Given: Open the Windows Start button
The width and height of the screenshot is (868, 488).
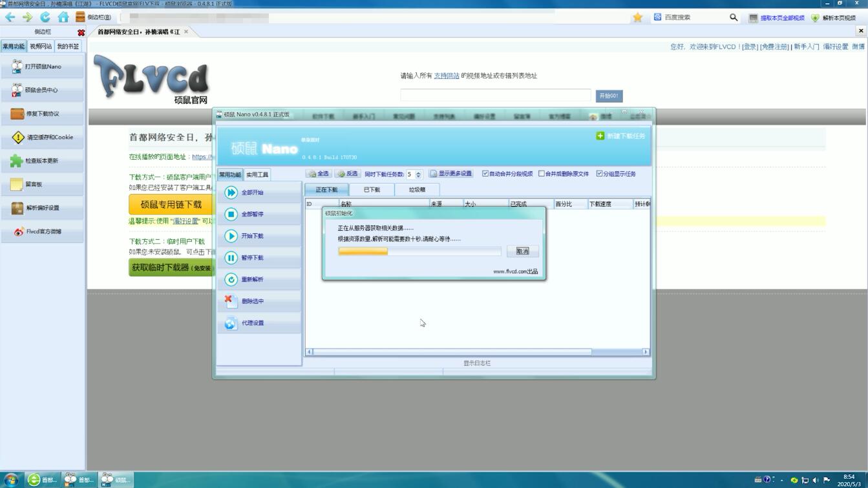Looking at the screenshot, I should [11, 480].
